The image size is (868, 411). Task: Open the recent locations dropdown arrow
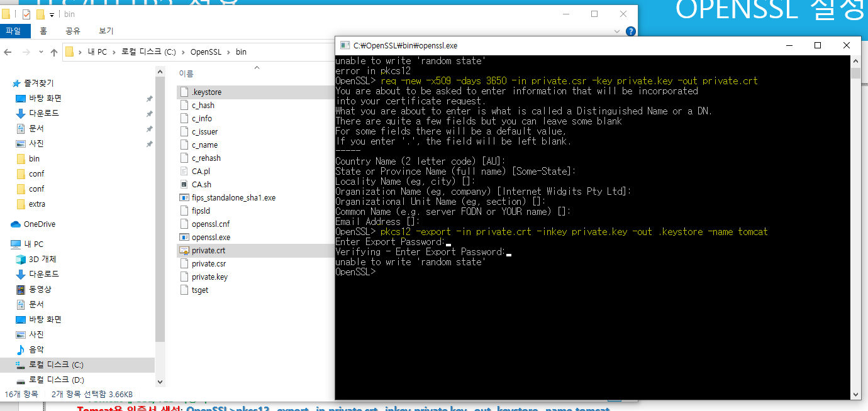42,52
